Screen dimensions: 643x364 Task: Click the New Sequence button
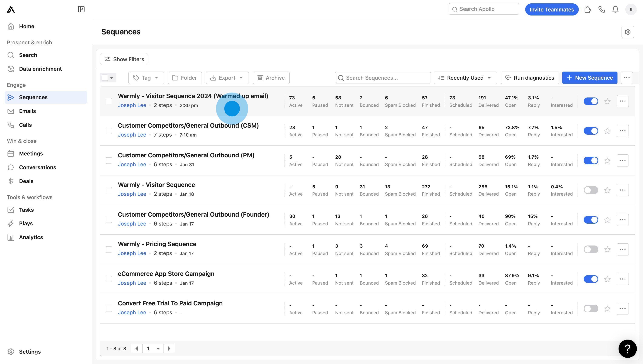point(589,78)
